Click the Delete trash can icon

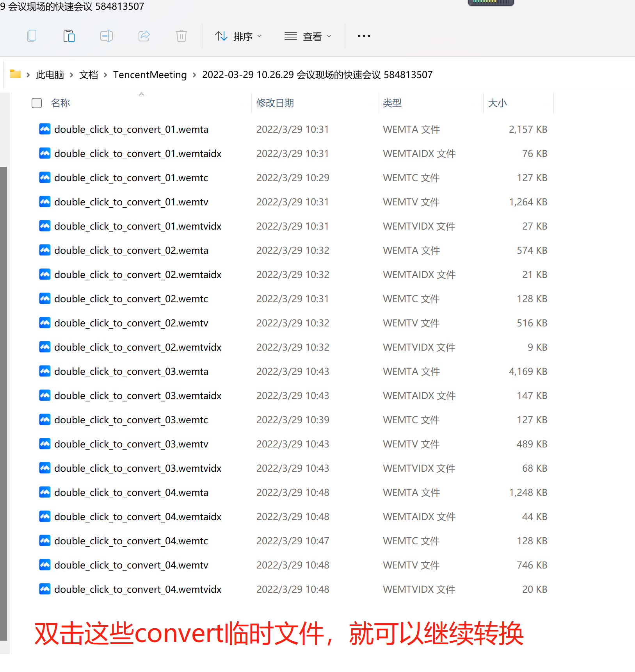[181, 36]
